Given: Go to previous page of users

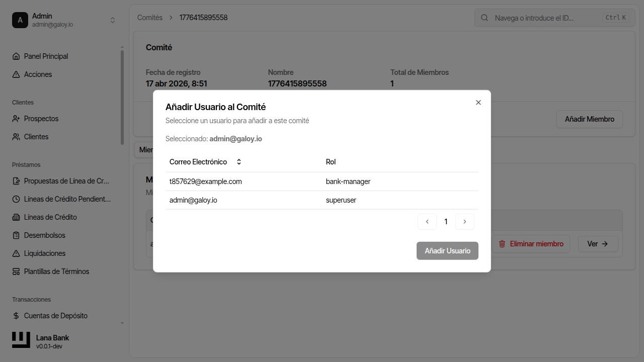Looking at the screenshot, I should [x=427, y=222].
